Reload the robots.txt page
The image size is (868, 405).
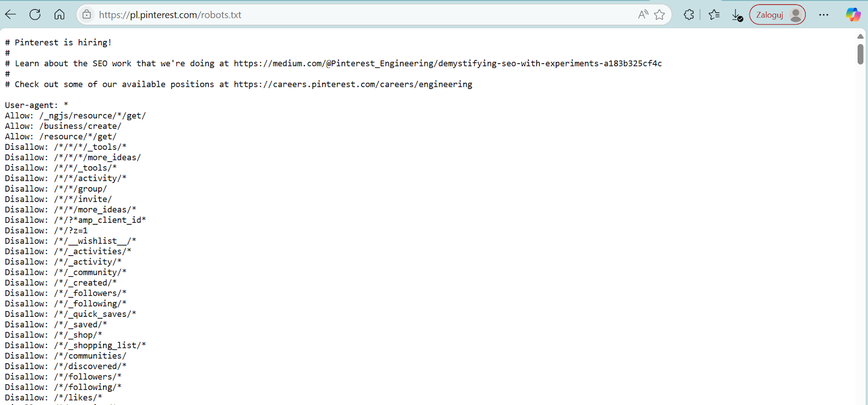(35, 15)
